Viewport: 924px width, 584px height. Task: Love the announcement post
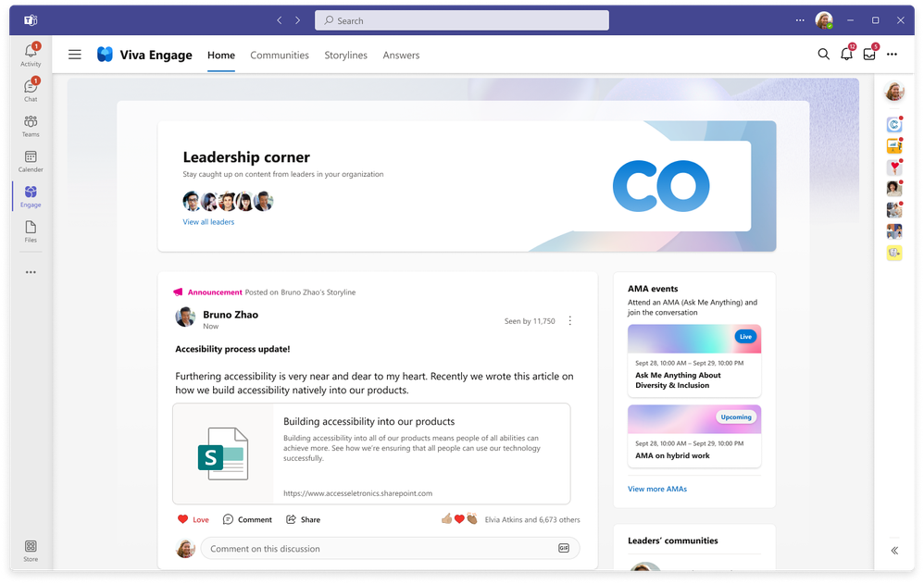coord(194,520)
